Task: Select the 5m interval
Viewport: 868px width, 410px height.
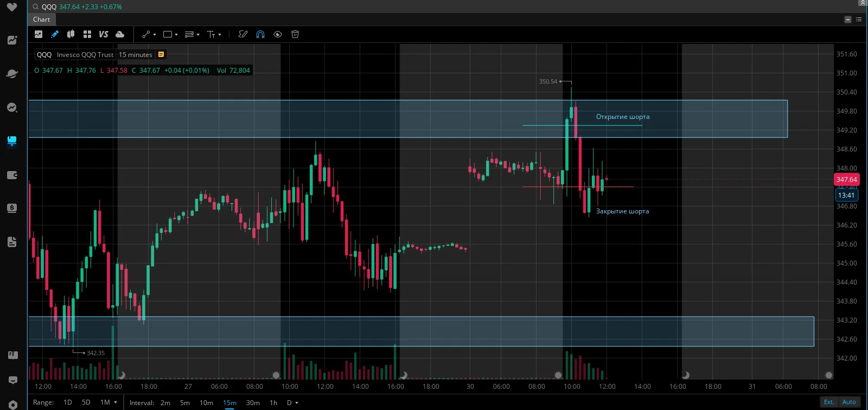Action: 185,402
